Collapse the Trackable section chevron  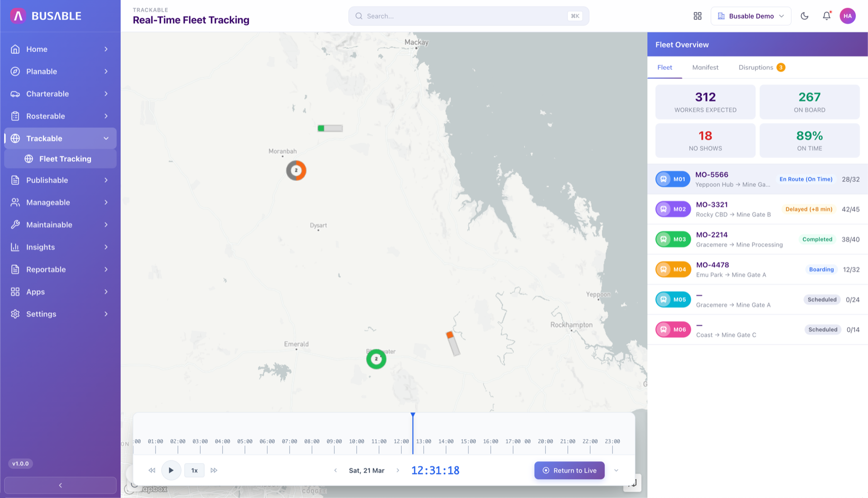(x=106, y=138)
